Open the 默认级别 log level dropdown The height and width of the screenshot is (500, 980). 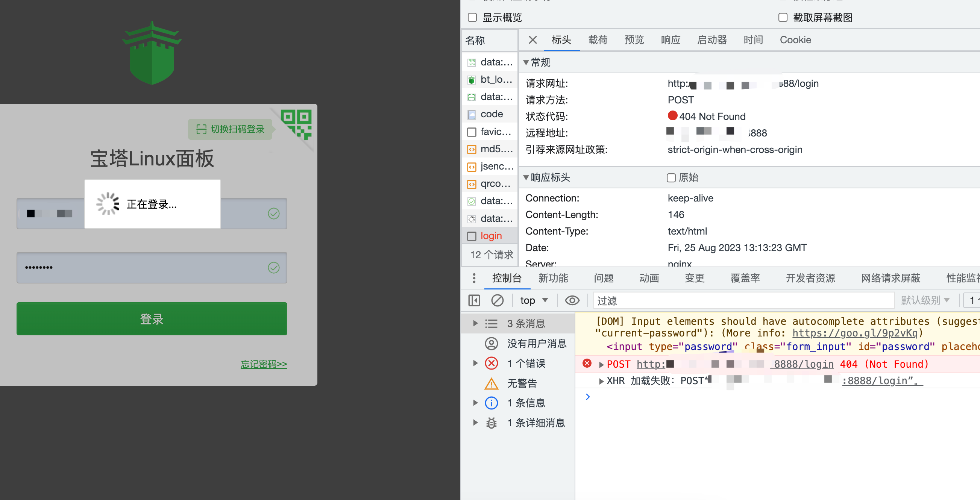pos(925,300)
